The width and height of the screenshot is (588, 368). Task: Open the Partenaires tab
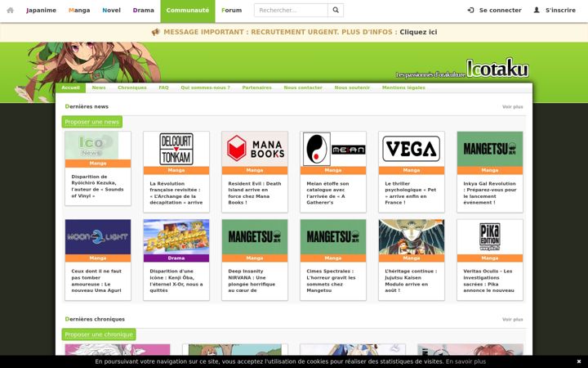[257, 88]
